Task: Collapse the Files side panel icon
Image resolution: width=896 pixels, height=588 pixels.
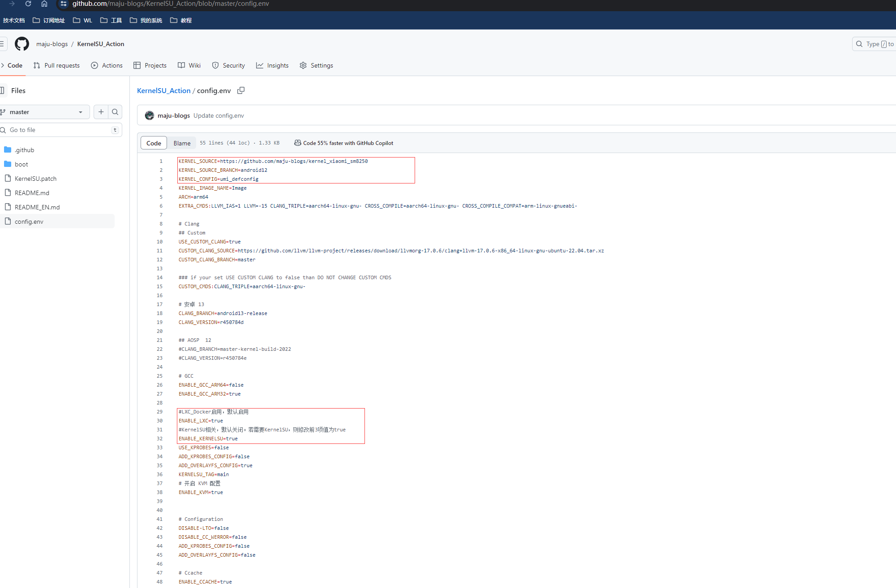Action: (2, 90)
